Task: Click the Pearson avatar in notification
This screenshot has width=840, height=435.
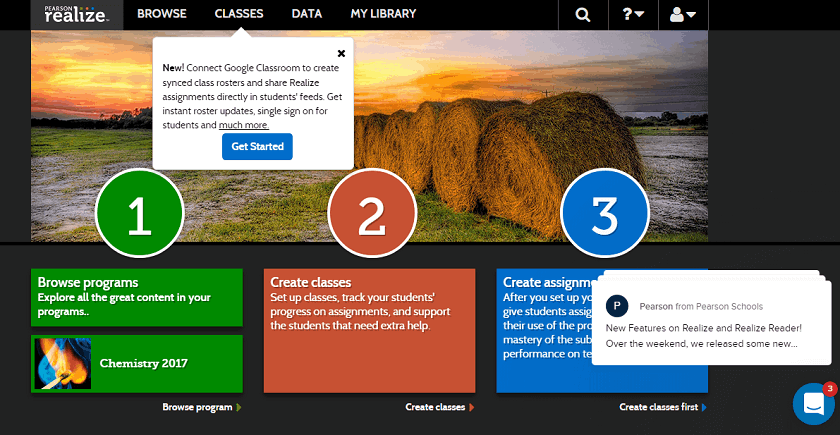Action: coord(618,306)
